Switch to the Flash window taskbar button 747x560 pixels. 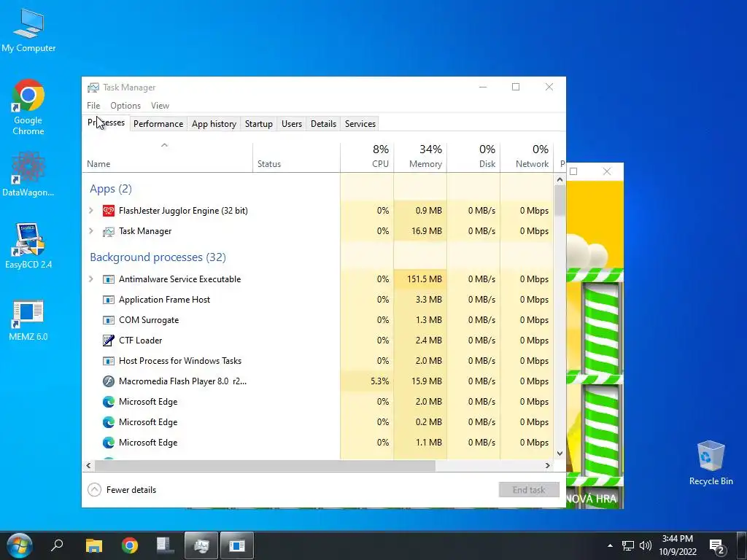[237, 545]
